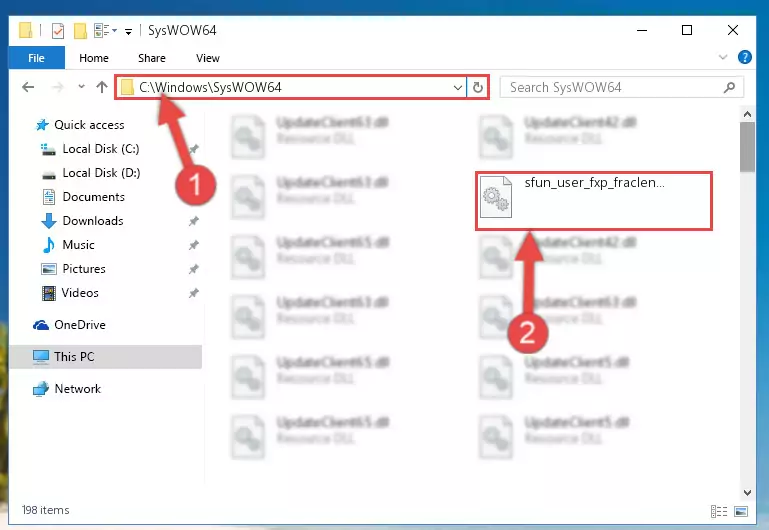Open the Customize Quick Access Toolbar dropdown arrow
Image resolution: width=769 pixels, height=530 pixels.
(x=128, y=32)
